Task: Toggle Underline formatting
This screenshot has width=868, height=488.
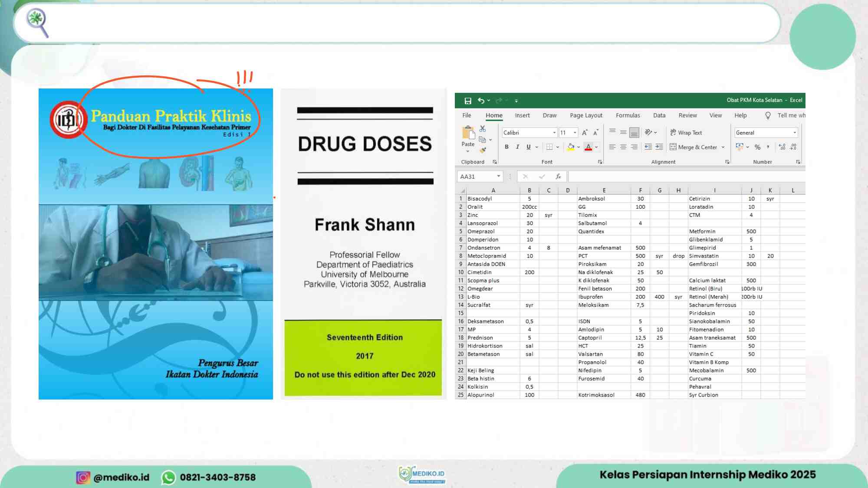Action: [x=528, y=147]
